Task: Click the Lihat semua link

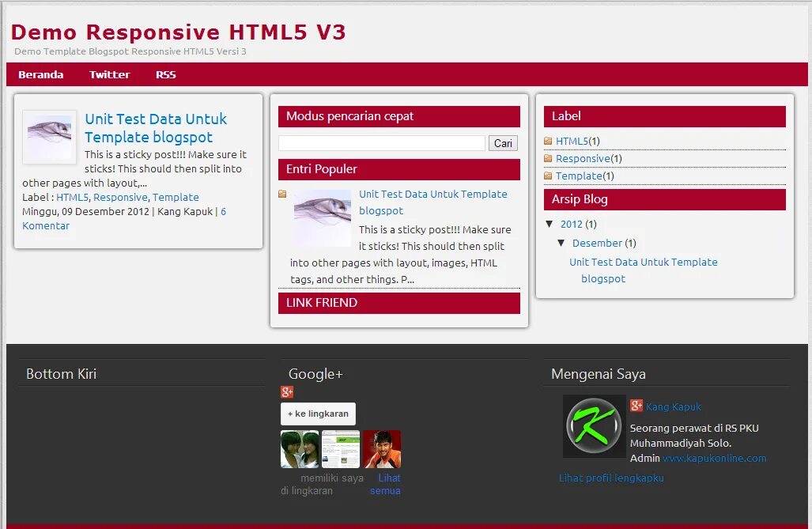Action: pyautogui.click(x=386, y=485)
